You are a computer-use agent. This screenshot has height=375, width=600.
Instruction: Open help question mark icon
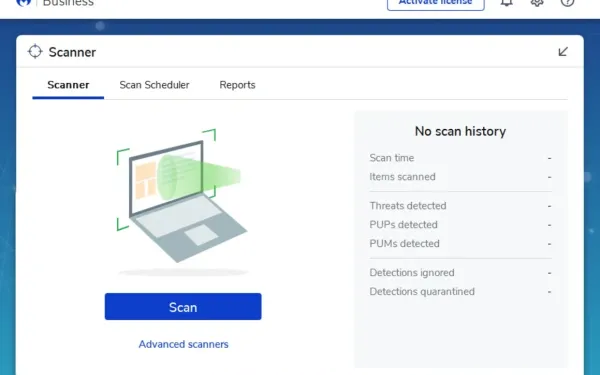click(567, 2)
